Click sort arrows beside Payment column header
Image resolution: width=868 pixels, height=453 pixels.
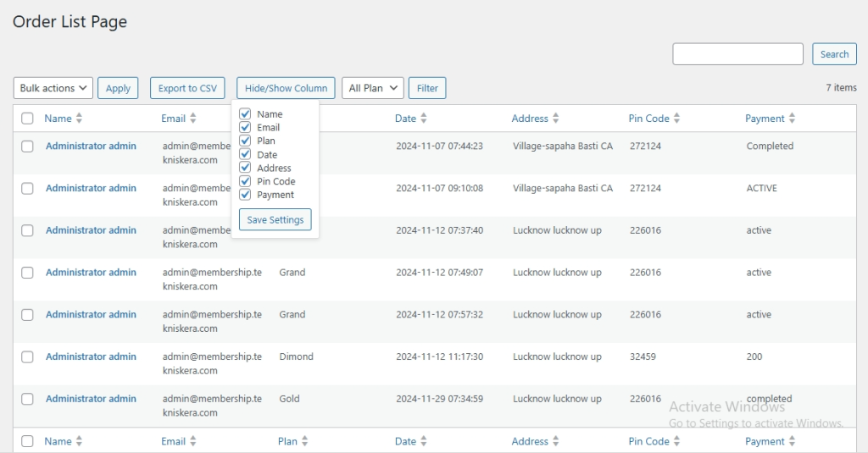[x=793, y=119]
